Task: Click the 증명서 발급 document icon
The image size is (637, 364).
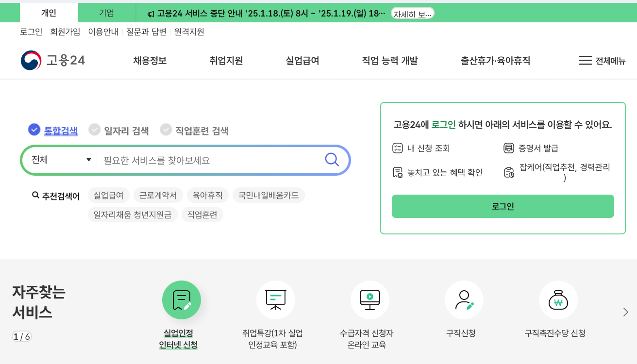Action: (x=508, y=148)
